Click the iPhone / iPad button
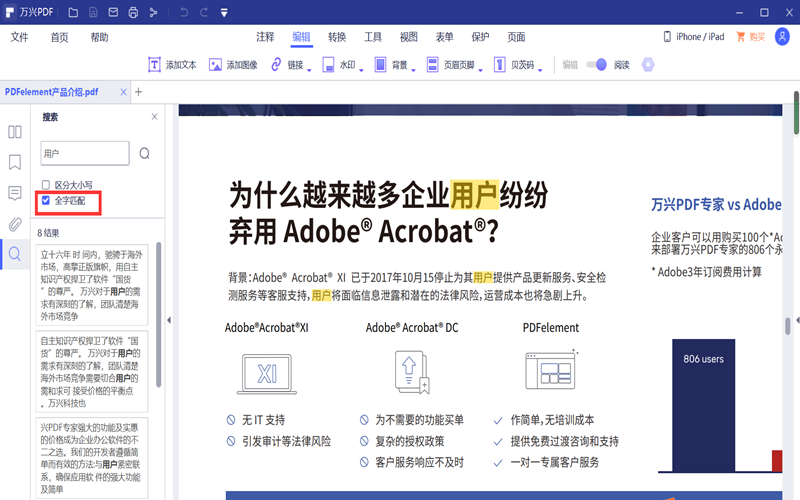This screenshot has height=500, width=800. point(693,37)
